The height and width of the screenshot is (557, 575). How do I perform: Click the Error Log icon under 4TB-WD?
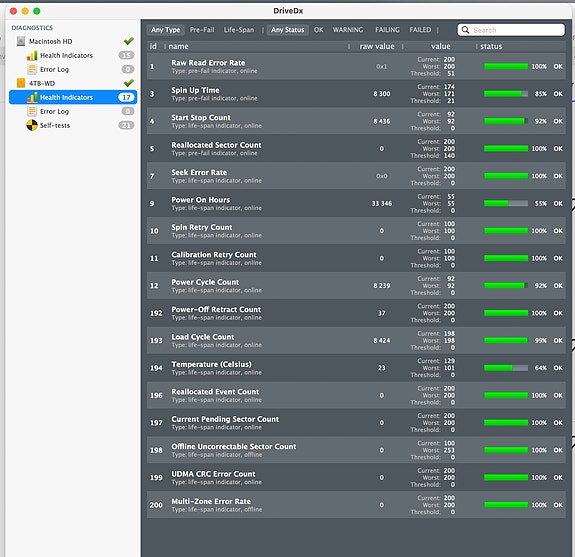tap(32, 111)
